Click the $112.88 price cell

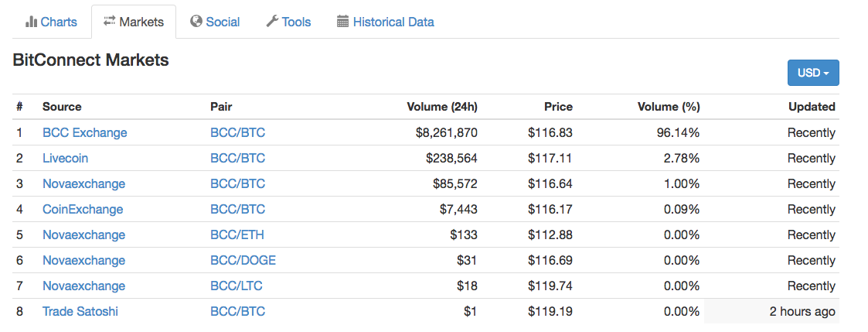[550, 235]
